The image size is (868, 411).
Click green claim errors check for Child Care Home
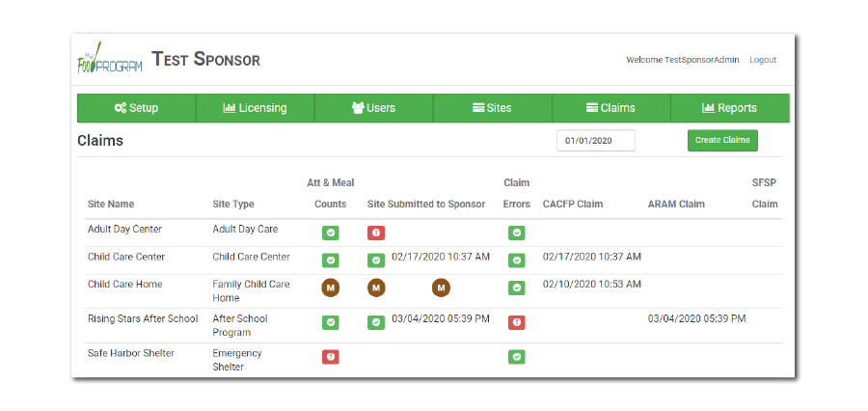point(516,288)
